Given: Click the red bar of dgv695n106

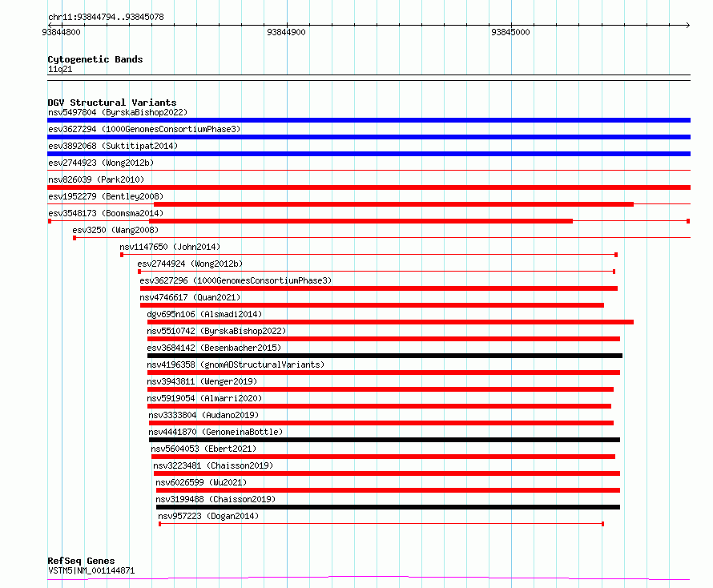Looking at the screenshot, I should pos(390,322).
